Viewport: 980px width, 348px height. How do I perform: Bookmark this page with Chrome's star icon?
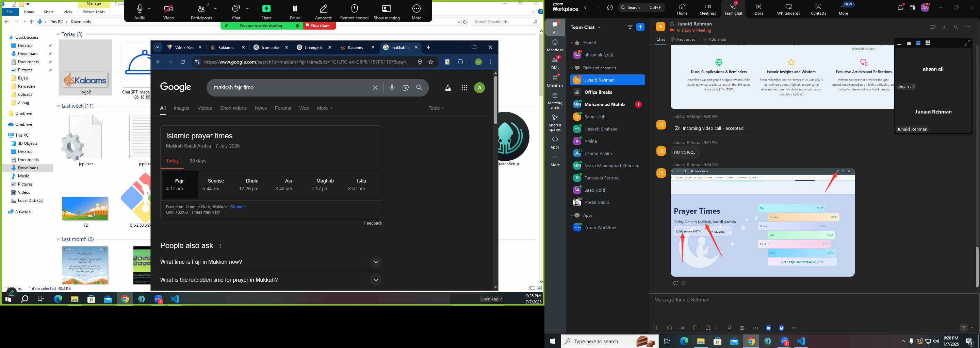click(x=431, y=62)
